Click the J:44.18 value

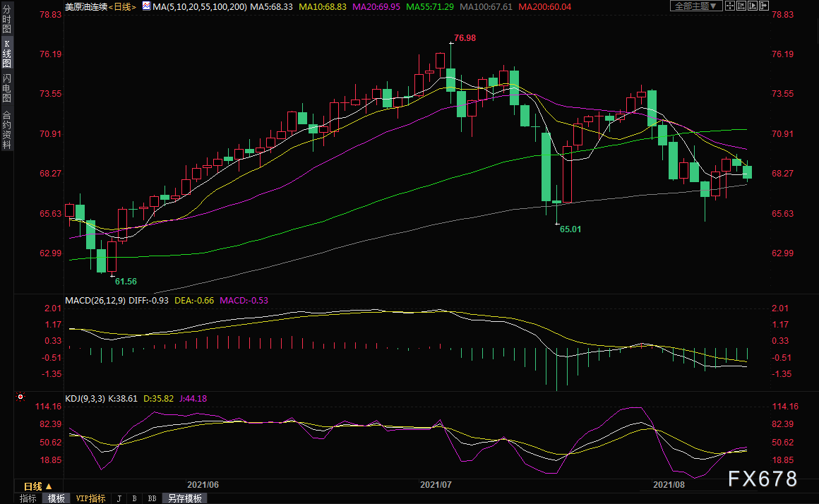pyautogui.click(x=193, y=399)
